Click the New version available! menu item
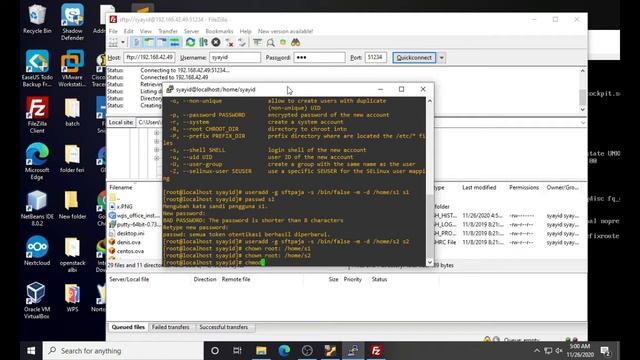The image size is (640, 360). click(x=285, y=31)
